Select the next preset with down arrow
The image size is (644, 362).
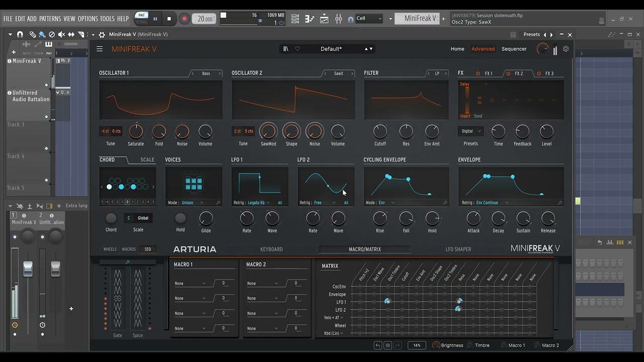(x=371, y=49)
